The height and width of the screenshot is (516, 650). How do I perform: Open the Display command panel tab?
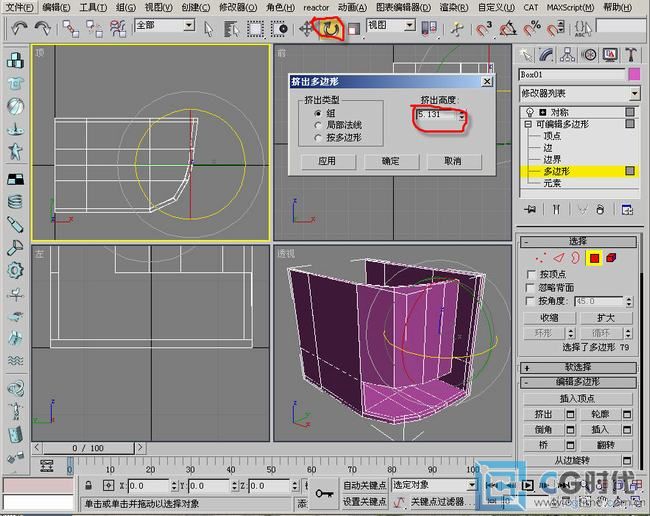(x=610, y=55)
